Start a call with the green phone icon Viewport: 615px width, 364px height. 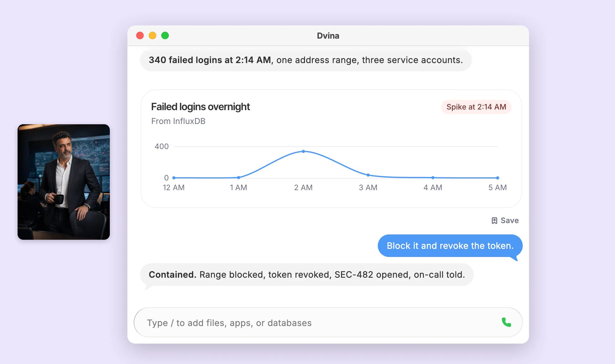tap(506, 322)
